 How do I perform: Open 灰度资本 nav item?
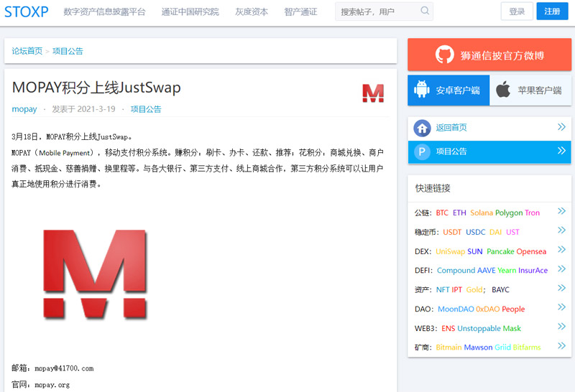tap(252, 12)
